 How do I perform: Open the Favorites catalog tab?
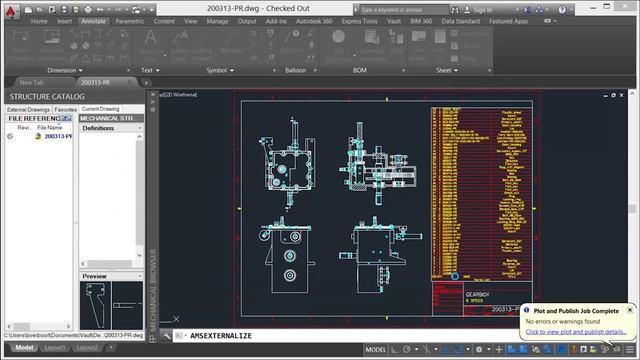click(65, 109)
